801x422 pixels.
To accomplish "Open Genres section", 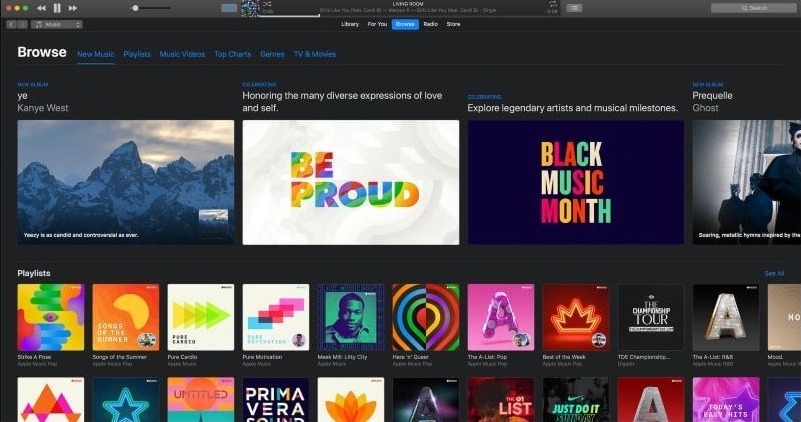I will coord(272,54).
